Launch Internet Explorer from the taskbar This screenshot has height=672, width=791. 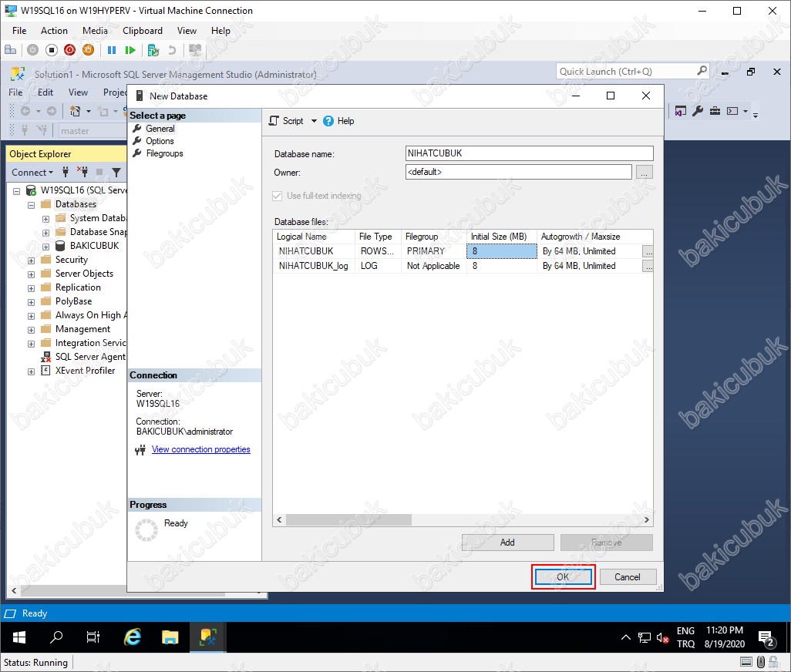click(132, 638)
